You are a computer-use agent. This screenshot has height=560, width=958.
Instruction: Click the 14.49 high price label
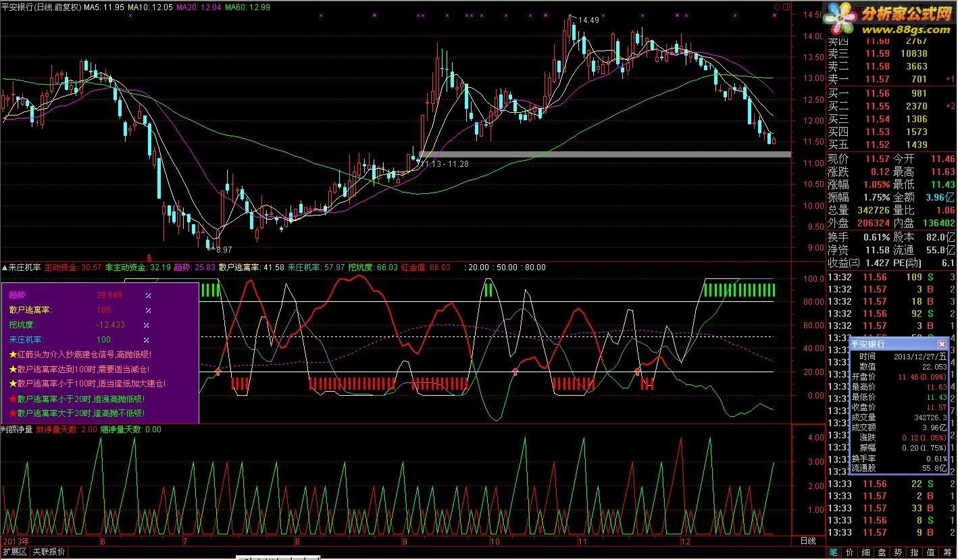click(588, 20)
